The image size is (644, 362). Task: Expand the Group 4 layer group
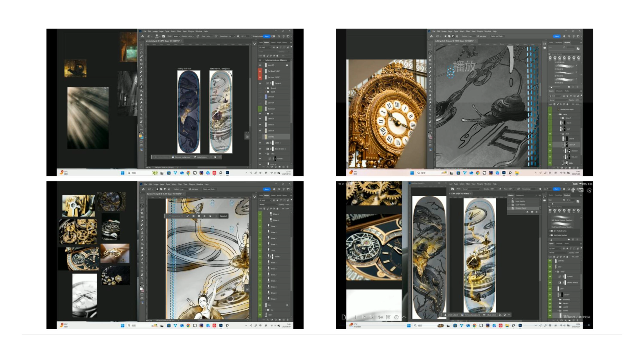(x=265, y=88)
